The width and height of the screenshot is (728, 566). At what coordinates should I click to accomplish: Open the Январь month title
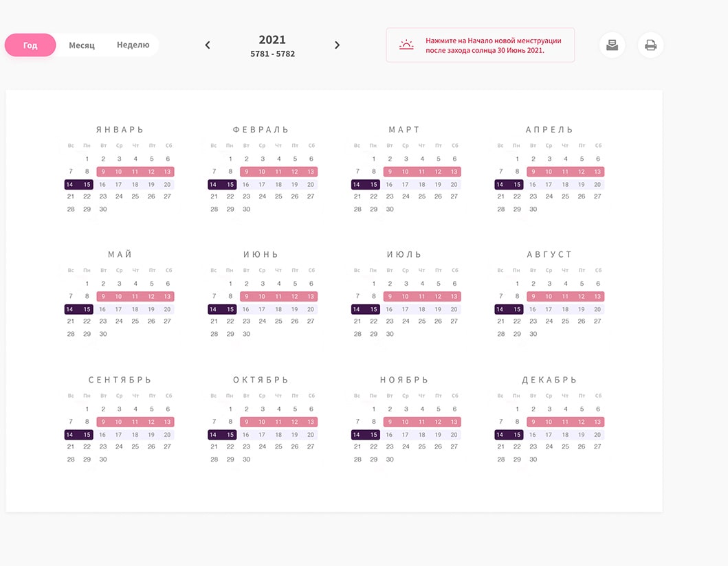pos(120,130)
